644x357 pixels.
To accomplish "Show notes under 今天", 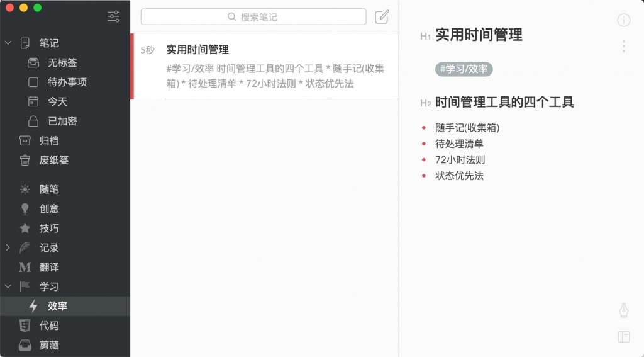I will (57, 101).
